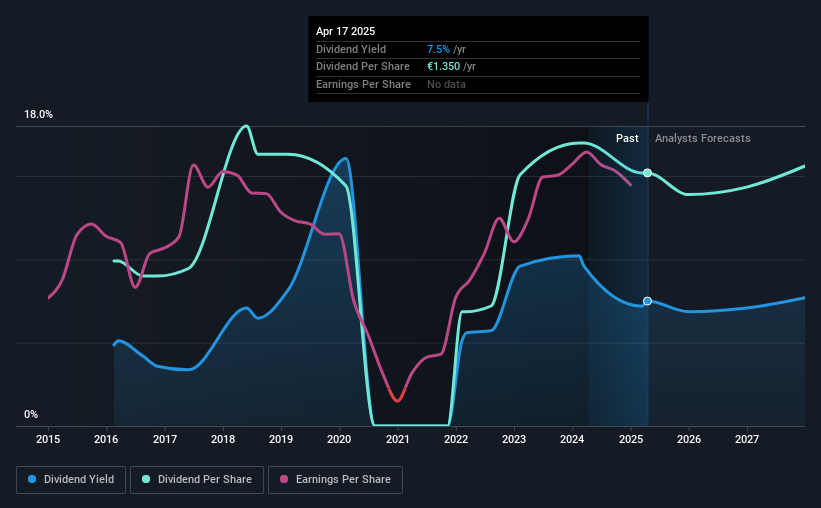The width and height of the screenshot is (821, 508).
Task: Click the 2027 x-axis label
Action: point(747,439)
